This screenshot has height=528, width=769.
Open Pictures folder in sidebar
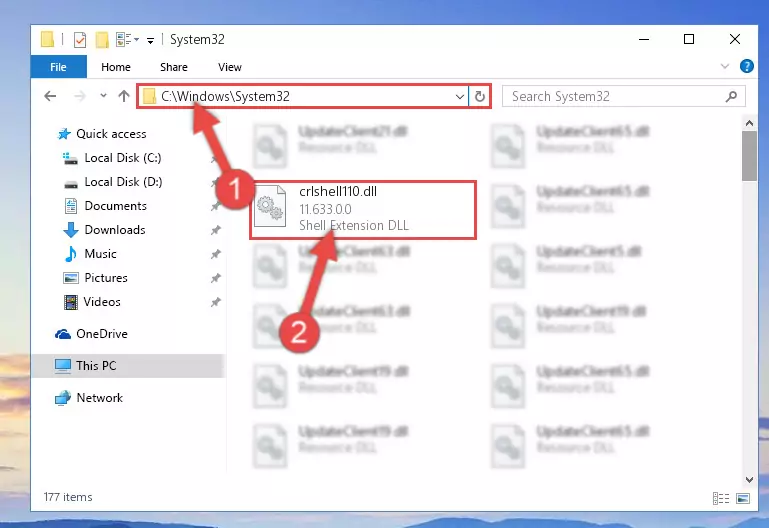coord(105,278)
